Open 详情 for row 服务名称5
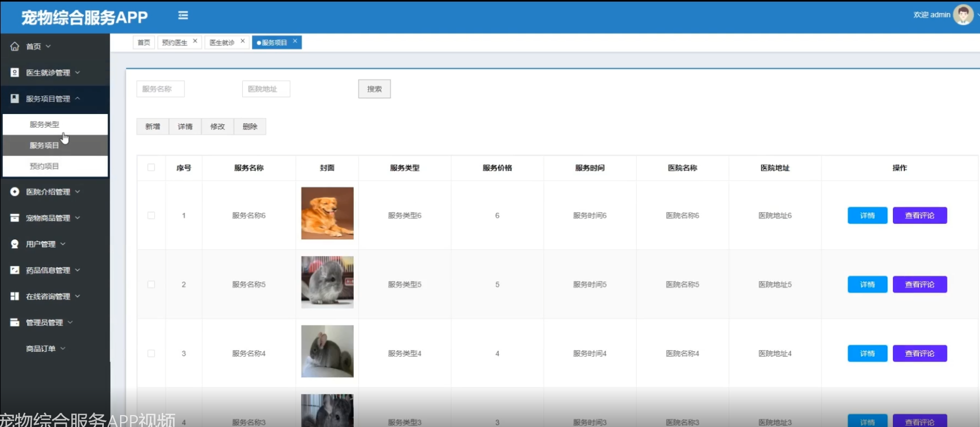 pyautogui.click(x=868, y=284)
